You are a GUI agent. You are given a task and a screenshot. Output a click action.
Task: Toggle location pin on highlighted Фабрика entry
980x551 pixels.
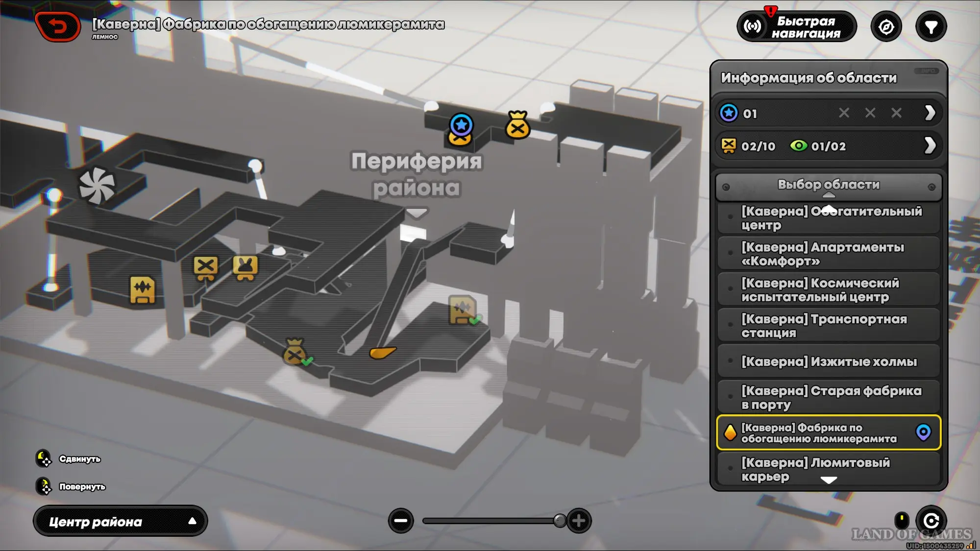point(923,432)
